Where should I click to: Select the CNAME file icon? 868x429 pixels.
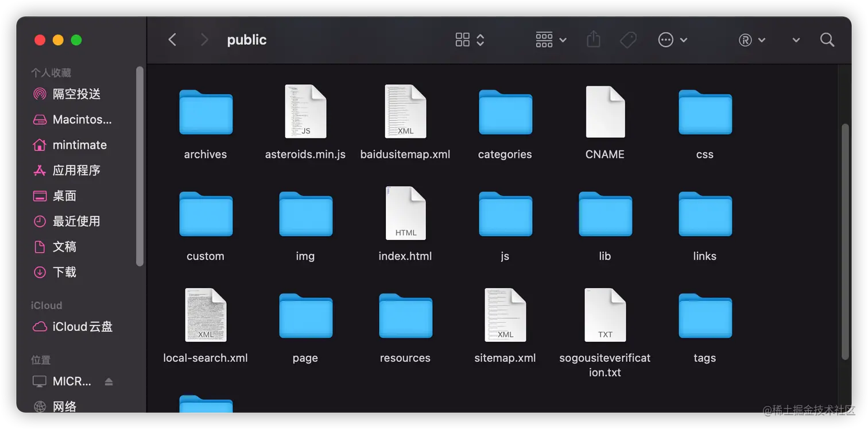[605, 111]
